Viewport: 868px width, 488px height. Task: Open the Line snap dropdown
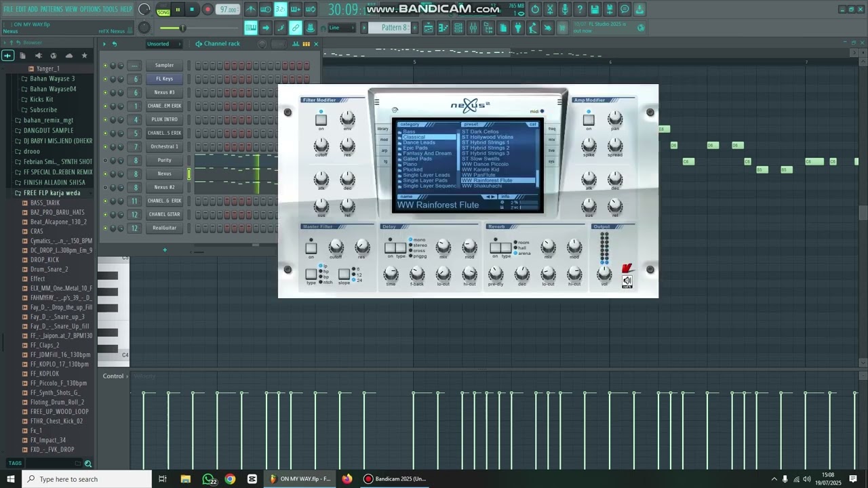[342, 28]
